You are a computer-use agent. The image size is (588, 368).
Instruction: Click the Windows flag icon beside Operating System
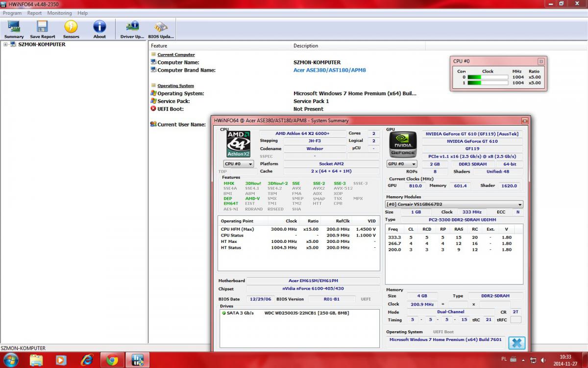point(153,93)
